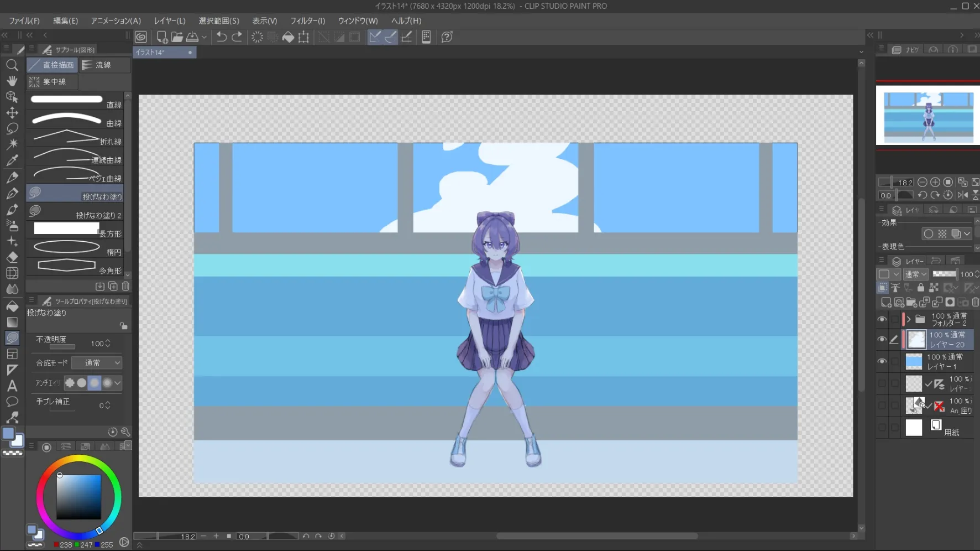Screen dimensions: 980x551
Task: Select the Eyedropper tool
Action: click(12, 160)
